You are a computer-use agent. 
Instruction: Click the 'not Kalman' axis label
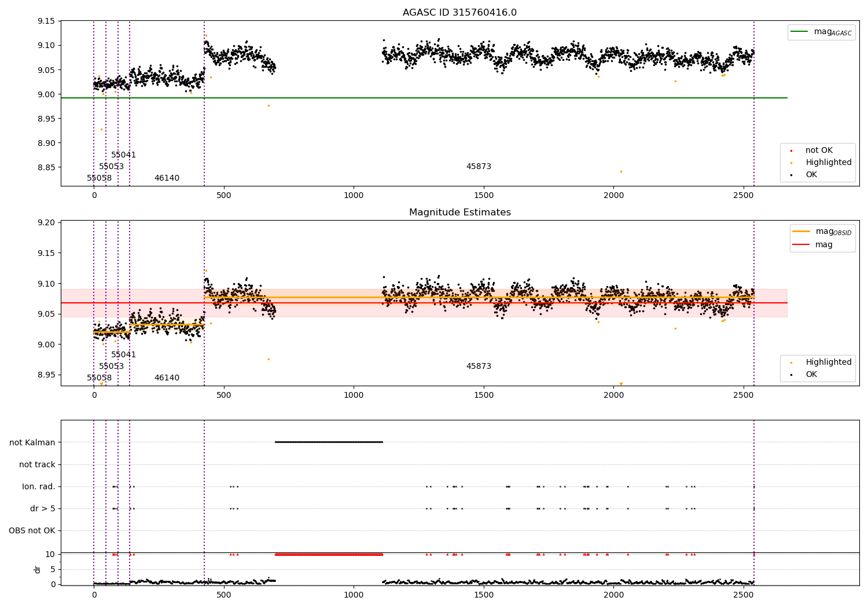click(x=32, y=443)
